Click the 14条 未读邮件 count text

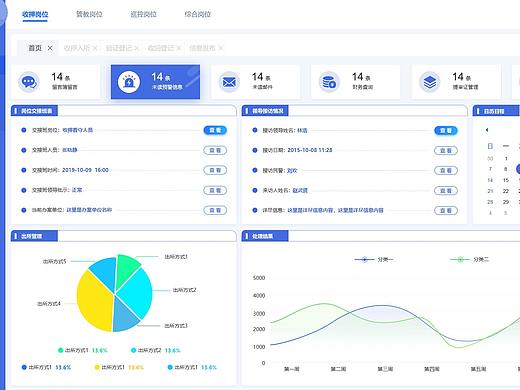[261, 77]
